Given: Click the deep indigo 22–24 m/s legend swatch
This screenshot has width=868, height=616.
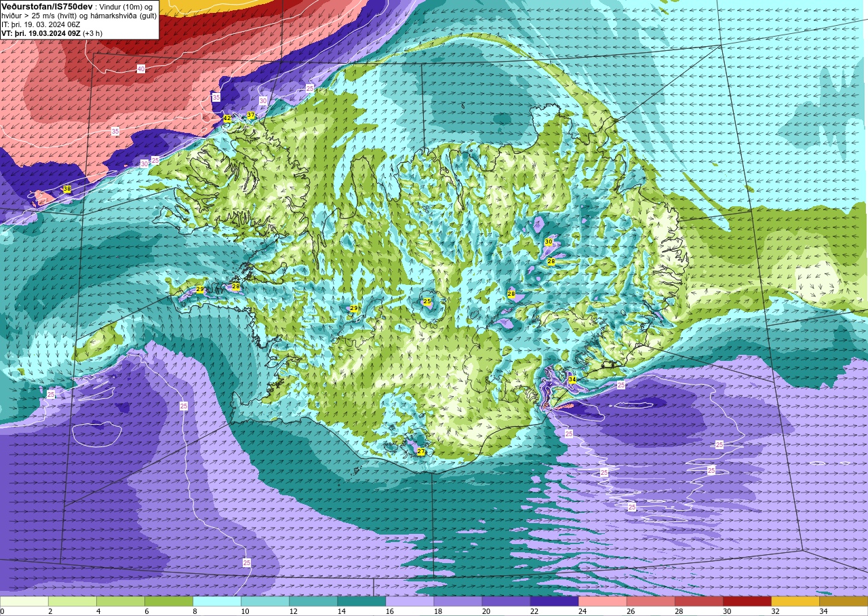Looking at the screenshot, I should [x=554, y=601].
